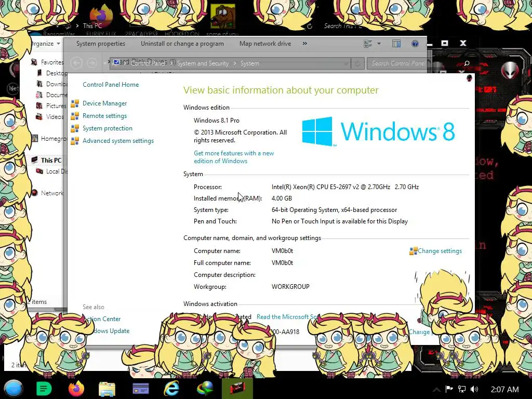The width and height of the screenshot is (532, 399).
Task: Open Internet Download Manager taskbar icon
Action: tap(205, 389)
